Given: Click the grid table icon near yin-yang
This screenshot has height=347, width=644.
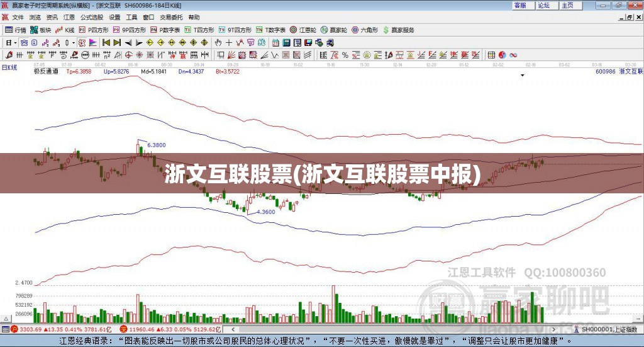Looking at the screenshot, I should (x=491, y=55).
